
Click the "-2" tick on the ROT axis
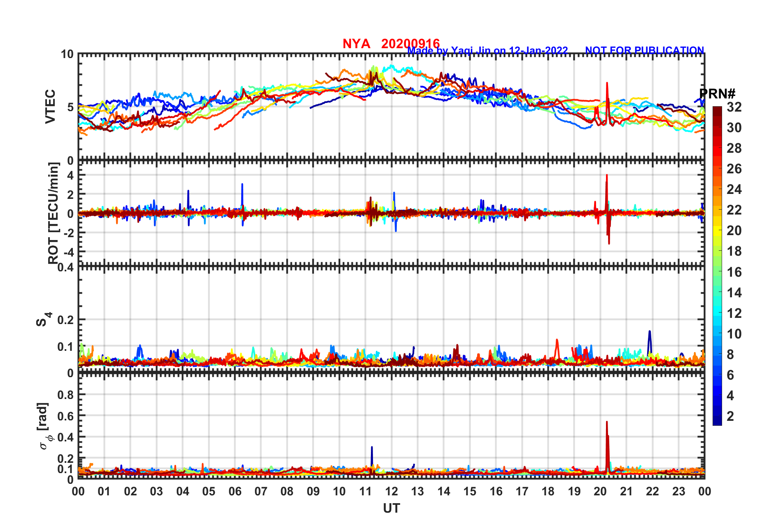(x=68, y=233)
